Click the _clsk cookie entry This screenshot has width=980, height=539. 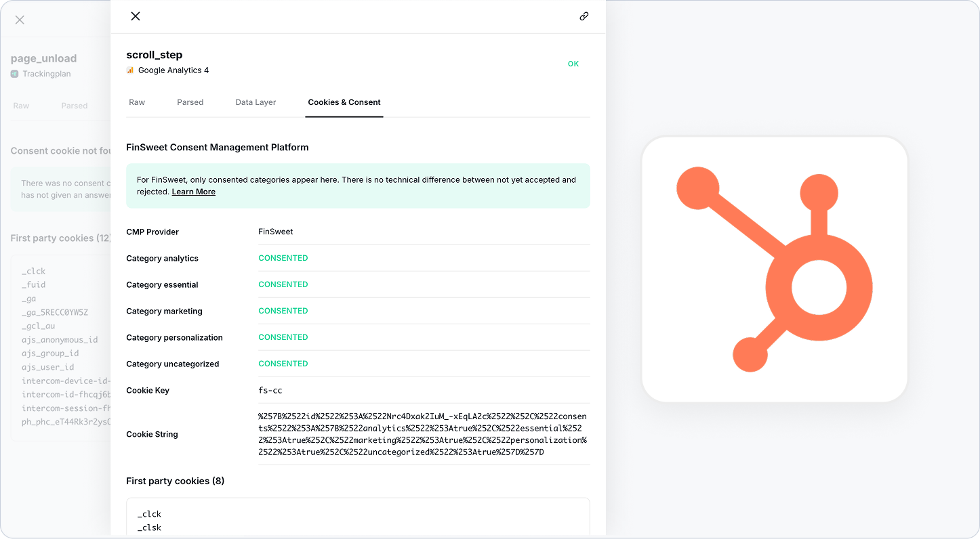tap(150, 527)
